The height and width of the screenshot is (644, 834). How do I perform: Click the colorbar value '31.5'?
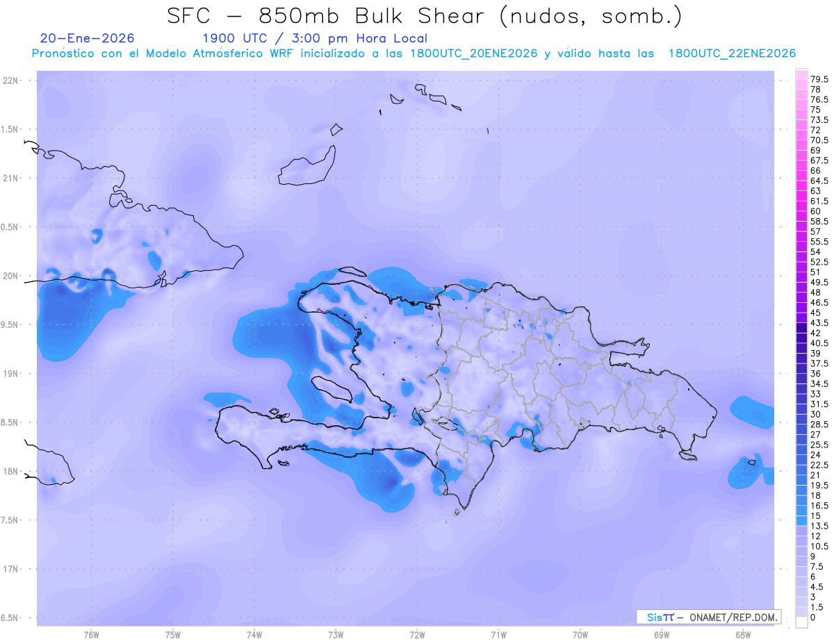pyautogui.click(x=819, y=404)
